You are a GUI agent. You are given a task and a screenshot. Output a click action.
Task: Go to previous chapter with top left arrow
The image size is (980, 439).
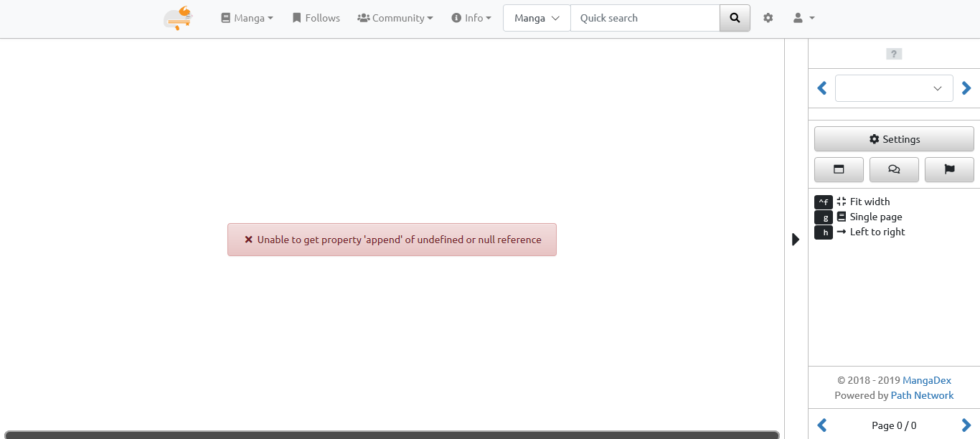(822, 88)
